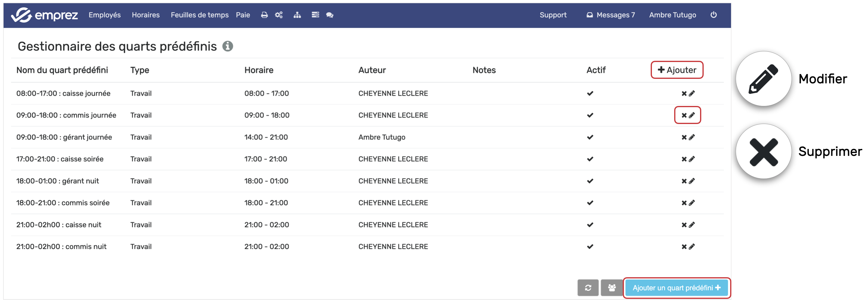Viewport: 868px width, 304px height.
Task: Edit the commis journée shift
Action: 691,115
